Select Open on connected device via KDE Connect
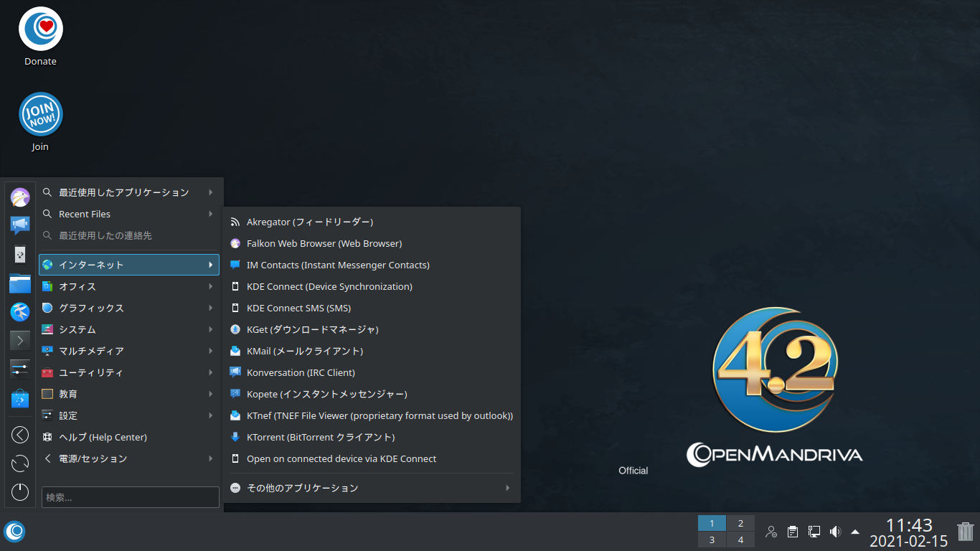 click(372, 458)
